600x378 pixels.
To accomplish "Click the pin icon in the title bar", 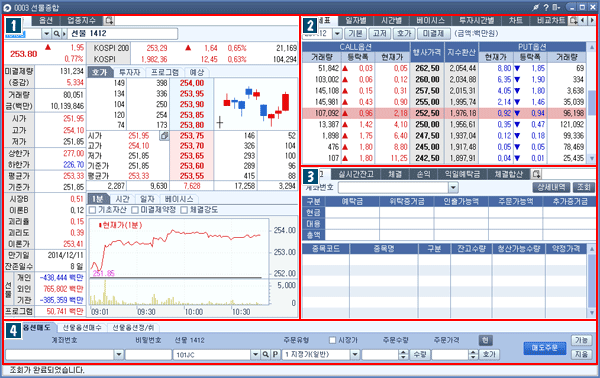I will point(536,7).
